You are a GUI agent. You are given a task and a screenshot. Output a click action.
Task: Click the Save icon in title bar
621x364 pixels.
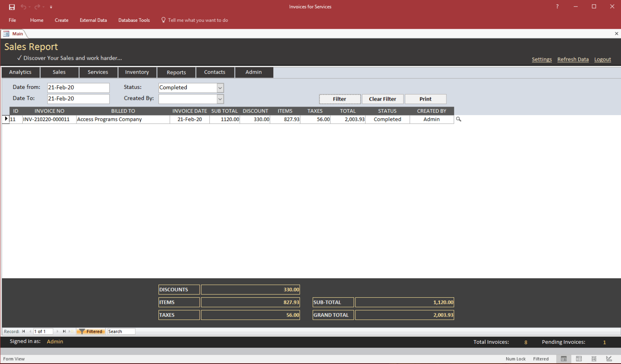(12, 7)
